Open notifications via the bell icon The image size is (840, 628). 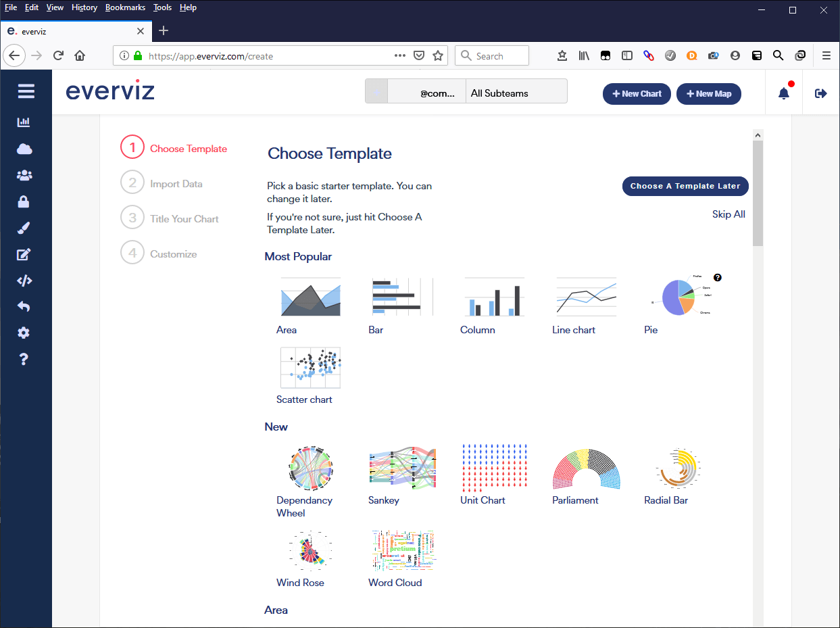coord(783,93)
